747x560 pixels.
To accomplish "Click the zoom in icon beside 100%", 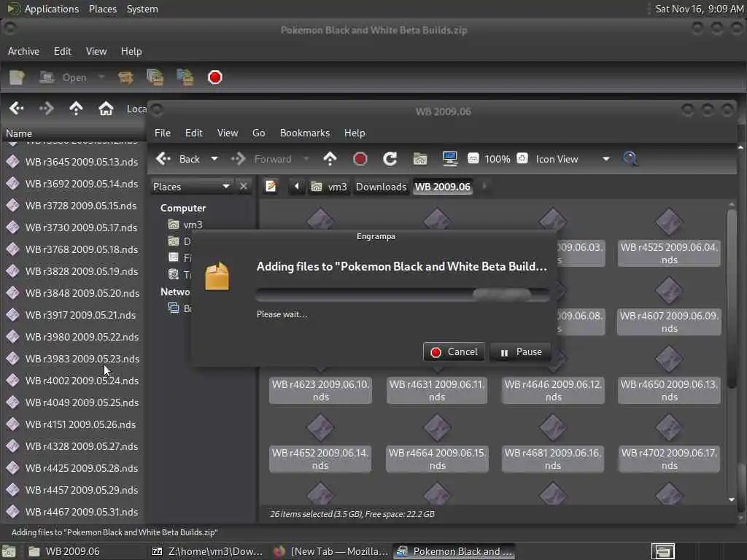I will (x=522, y=158).
